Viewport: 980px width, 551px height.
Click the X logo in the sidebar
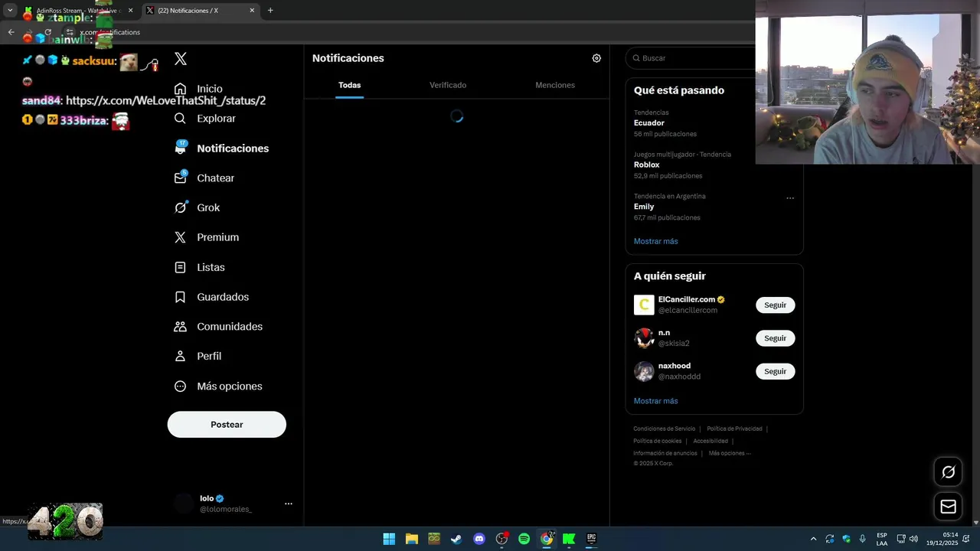(x=181, y=59)
